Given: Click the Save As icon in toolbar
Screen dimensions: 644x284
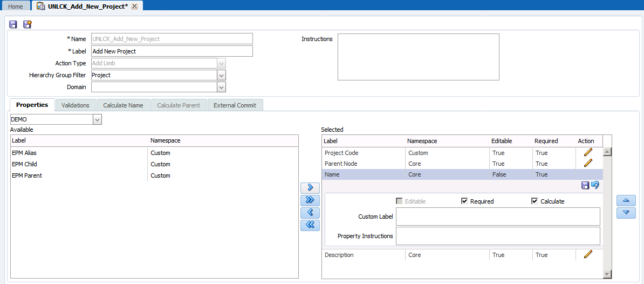Looking at the screenshot, I should (27, 24).
